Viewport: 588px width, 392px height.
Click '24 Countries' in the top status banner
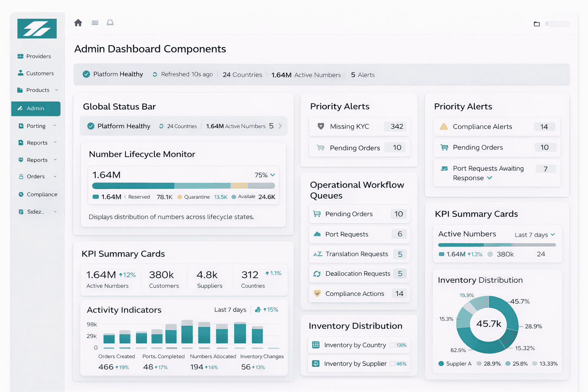pyautogui.click(x=242, y=75)
